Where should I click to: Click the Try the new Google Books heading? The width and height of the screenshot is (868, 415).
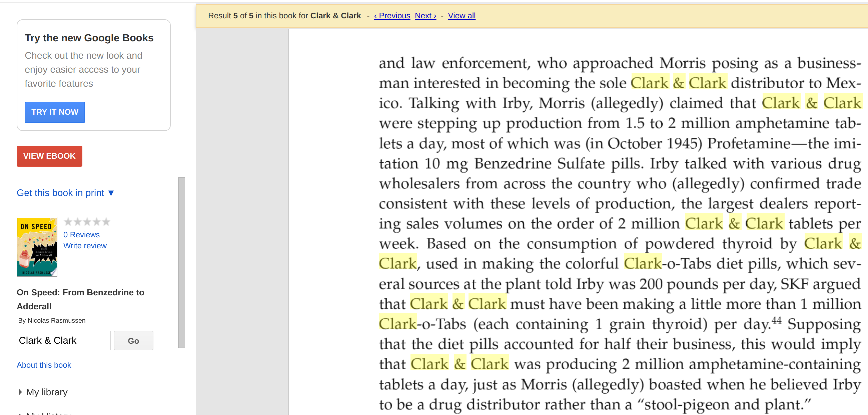[89, 38]
